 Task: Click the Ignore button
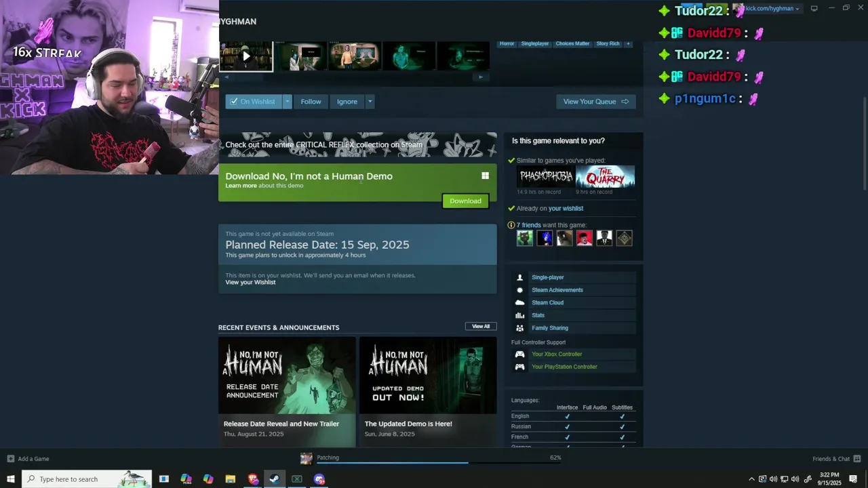(347, 102)
